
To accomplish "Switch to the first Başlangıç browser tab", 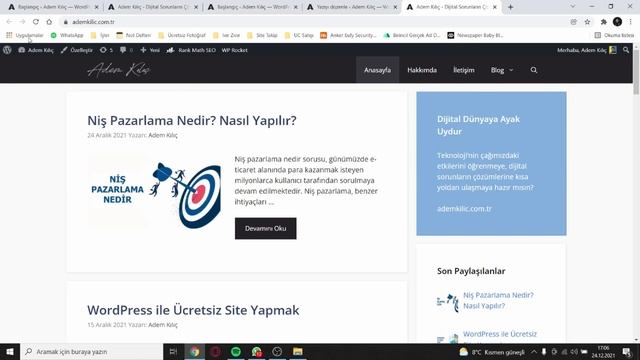I will (52, 7).
